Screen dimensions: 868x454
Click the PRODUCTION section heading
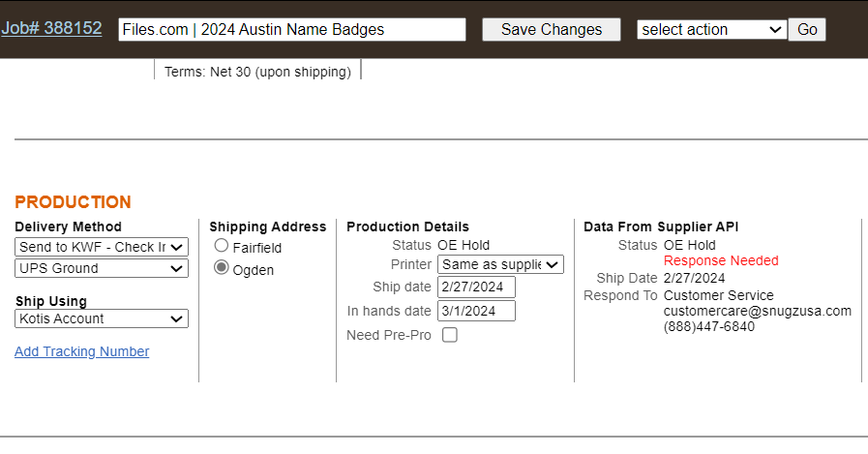(x=73, y=202)
